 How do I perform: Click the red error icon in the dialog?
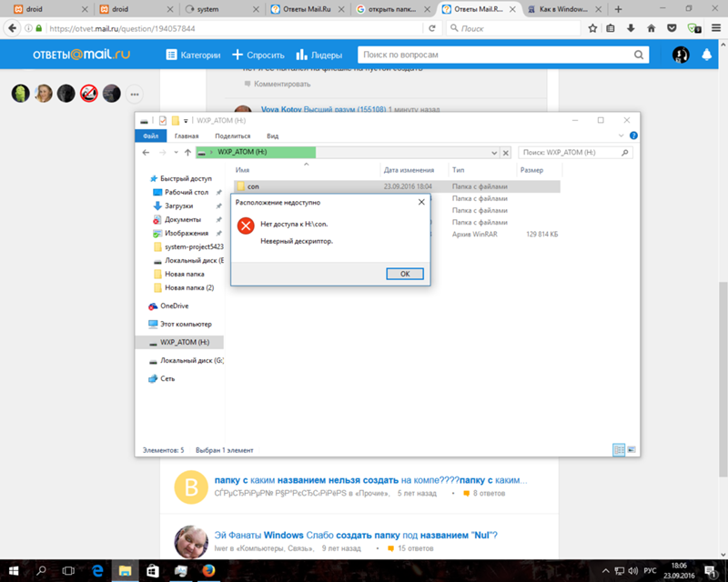(x=246, y=226)
